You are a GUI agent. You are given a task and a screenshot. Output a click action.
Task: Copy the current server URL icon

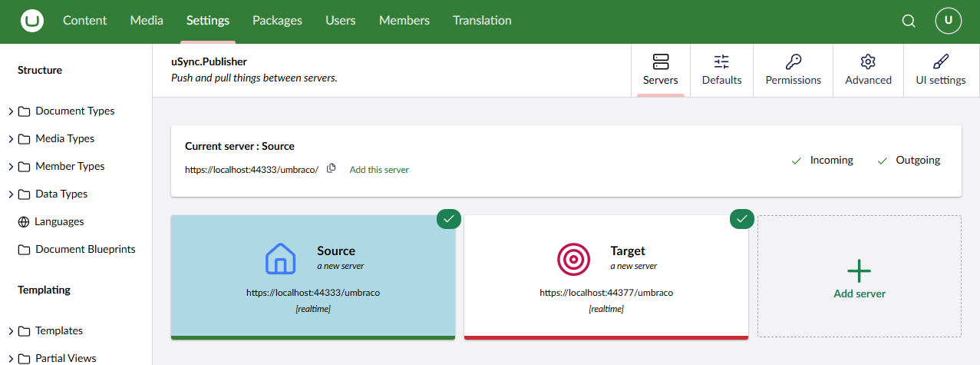tap(332, 168)
